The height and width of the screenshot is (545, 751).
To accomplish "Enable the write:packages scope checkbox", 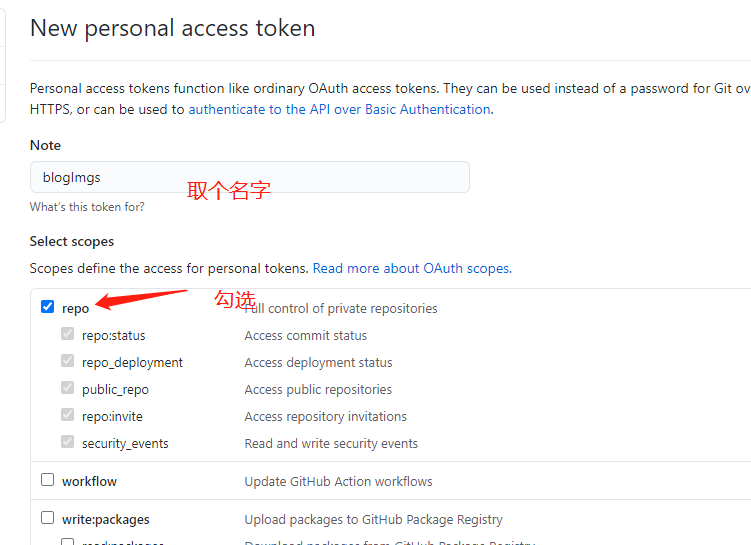I will pos(47,518).
